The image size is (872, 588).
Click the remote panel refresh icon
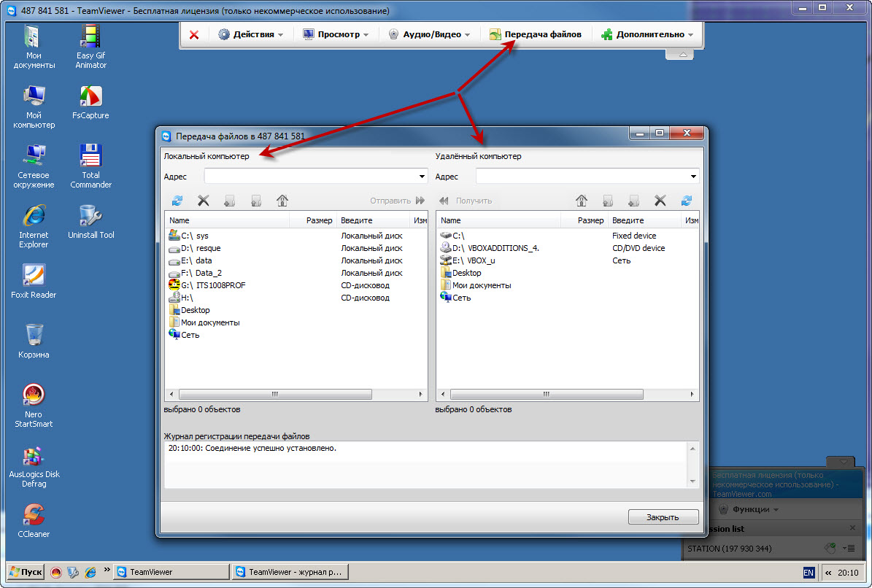[x=686, y=201]
